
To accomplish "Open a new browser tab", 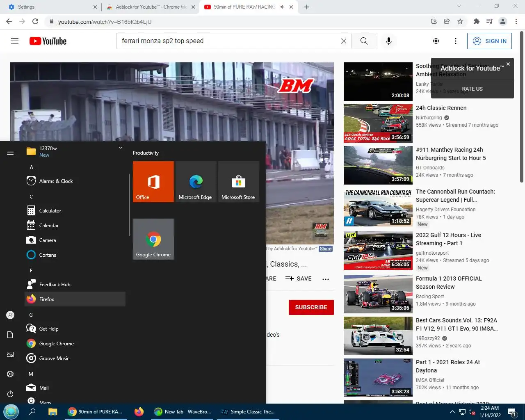I will [307, 7].
